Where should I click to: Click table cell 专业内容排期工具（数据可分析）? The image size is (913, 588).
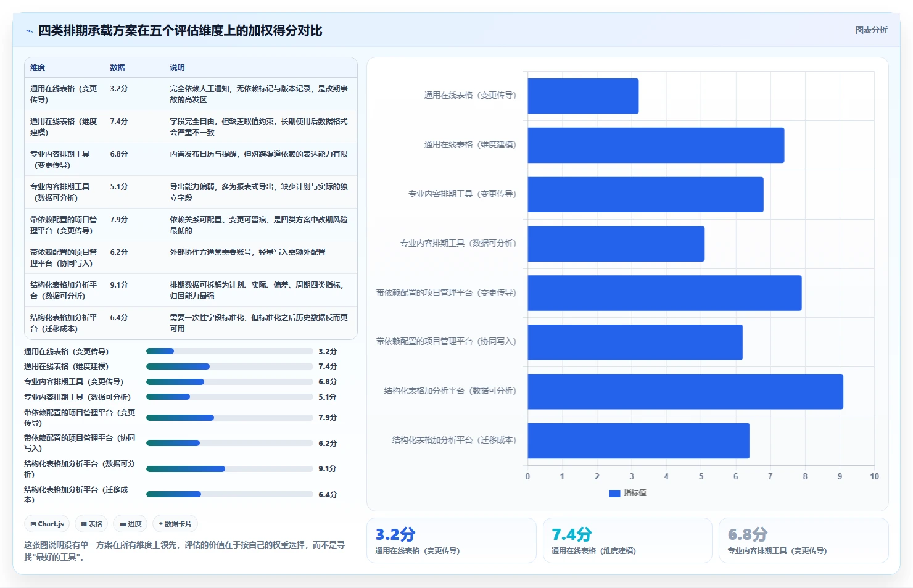[x=60, y=193]
